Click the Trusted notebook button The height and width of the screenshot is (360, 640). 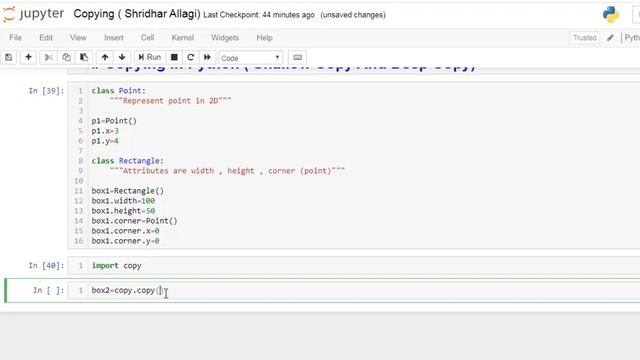pos(584,38)
